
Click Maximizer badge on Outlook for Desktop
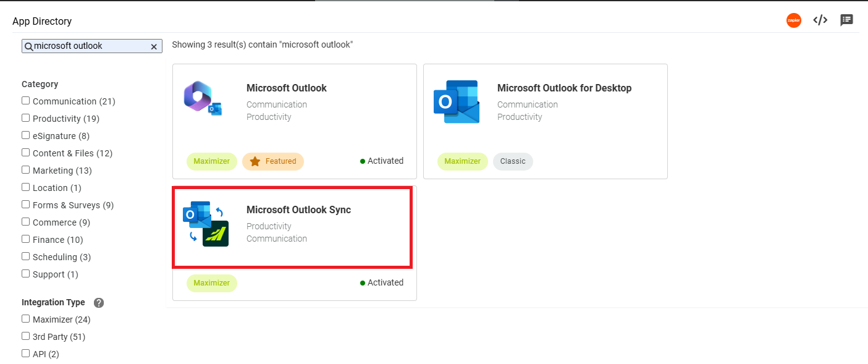pos(463,161)
